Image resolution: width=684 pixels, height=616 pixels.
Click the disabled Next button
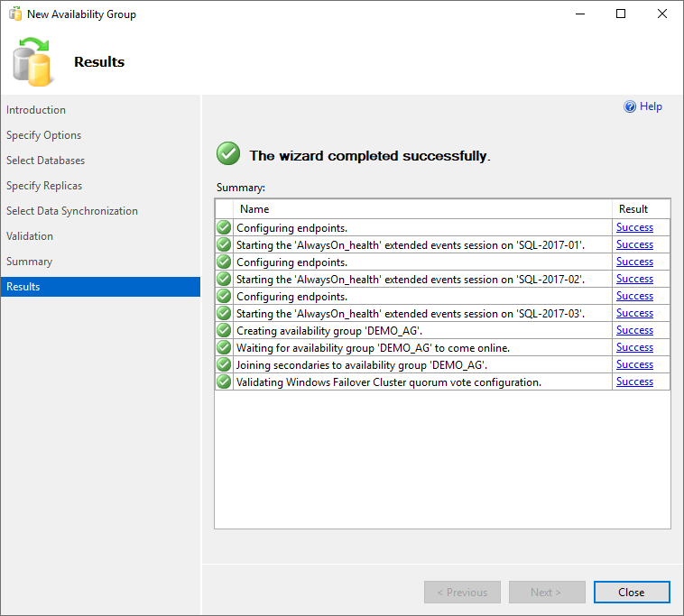coord(547,592)
